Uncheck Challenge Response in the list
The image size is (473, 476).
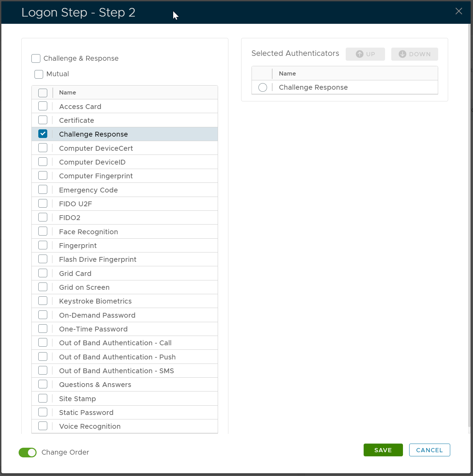[x=43, y=134]
